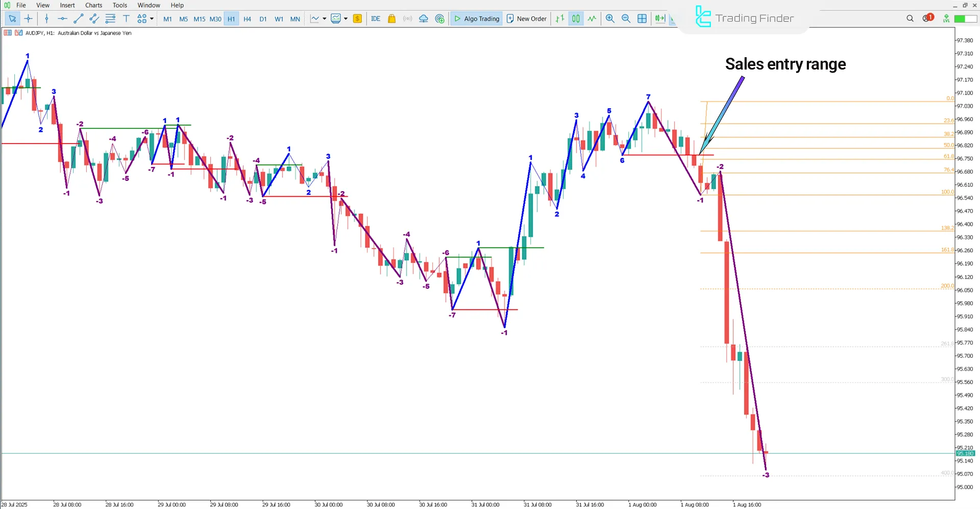This screenshot has height=509, width=980.
Task: Select the Crosshair tool
Action: click(29, 19)
